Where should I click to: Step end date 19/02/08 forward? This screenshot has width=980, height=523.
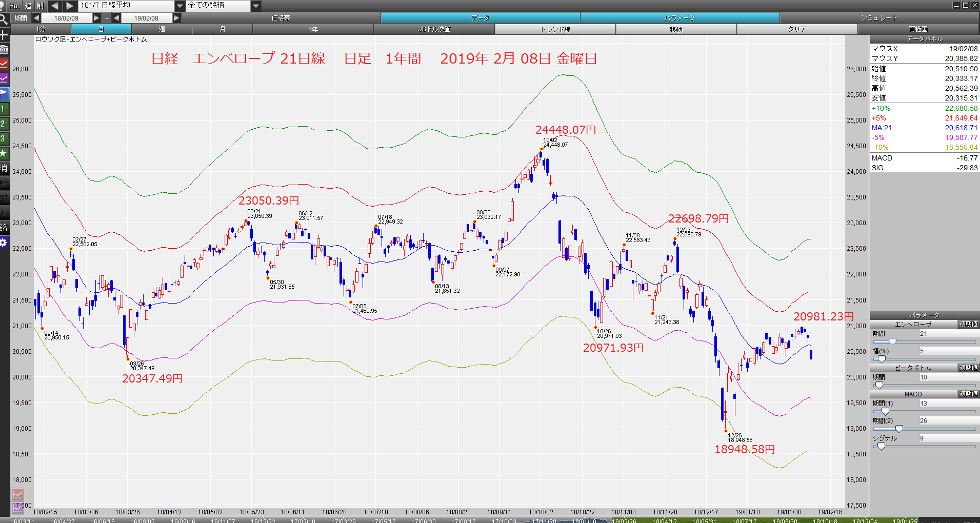(x=176, y=18)
